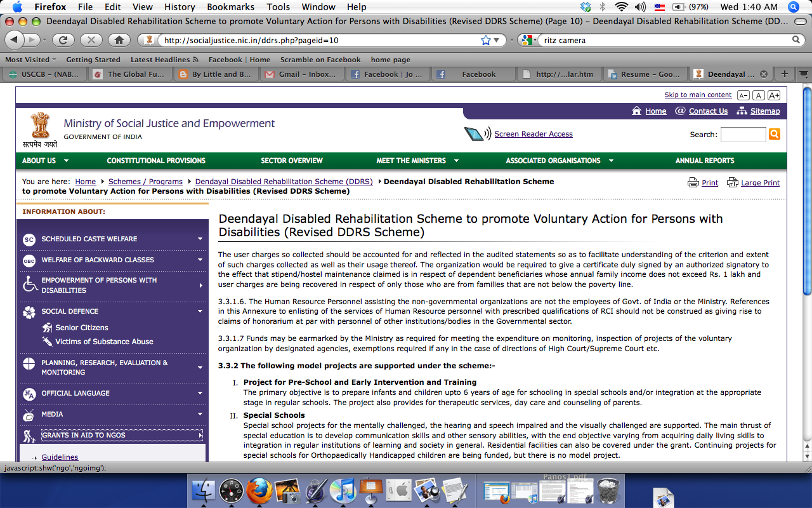Open Finder from the Dock
The width and height of the screenshot is (812, 508).
click(204, 491)
